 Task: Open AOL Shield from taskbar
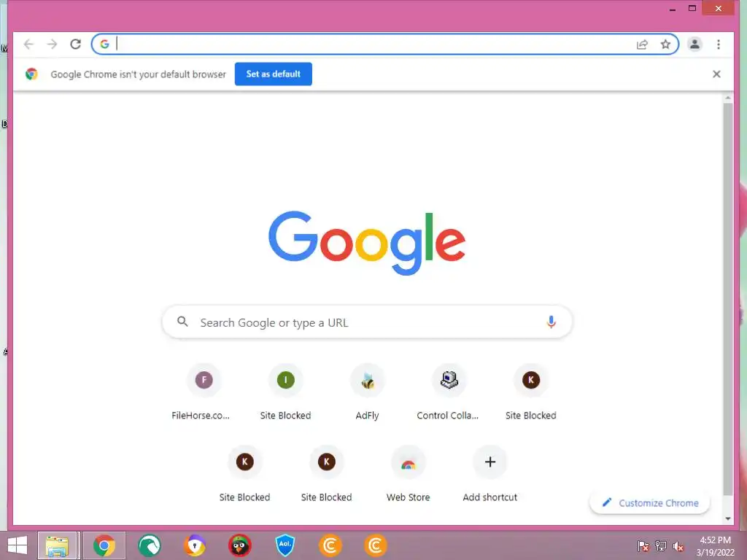(285, 545)
